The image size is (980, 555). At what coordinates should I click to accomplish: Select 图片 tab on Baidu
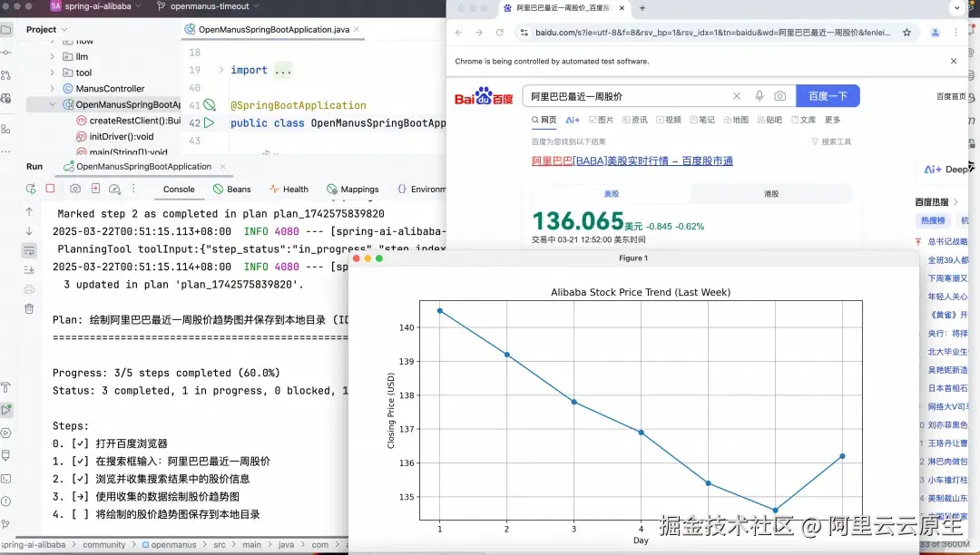point(602,120)
